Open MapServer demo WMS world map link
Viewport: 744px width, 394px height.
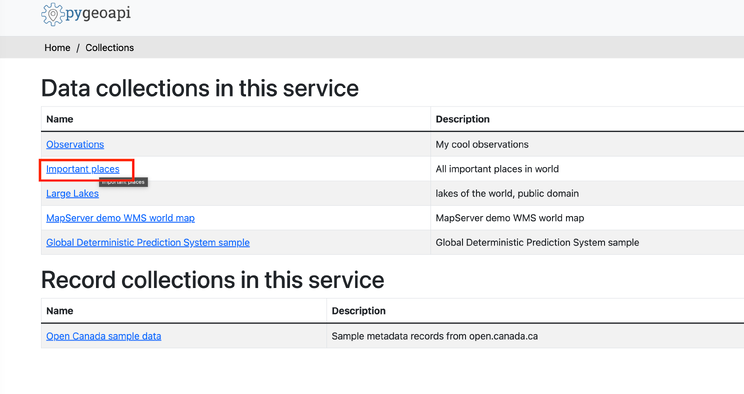pyautogui.click(x=121, y=218)
